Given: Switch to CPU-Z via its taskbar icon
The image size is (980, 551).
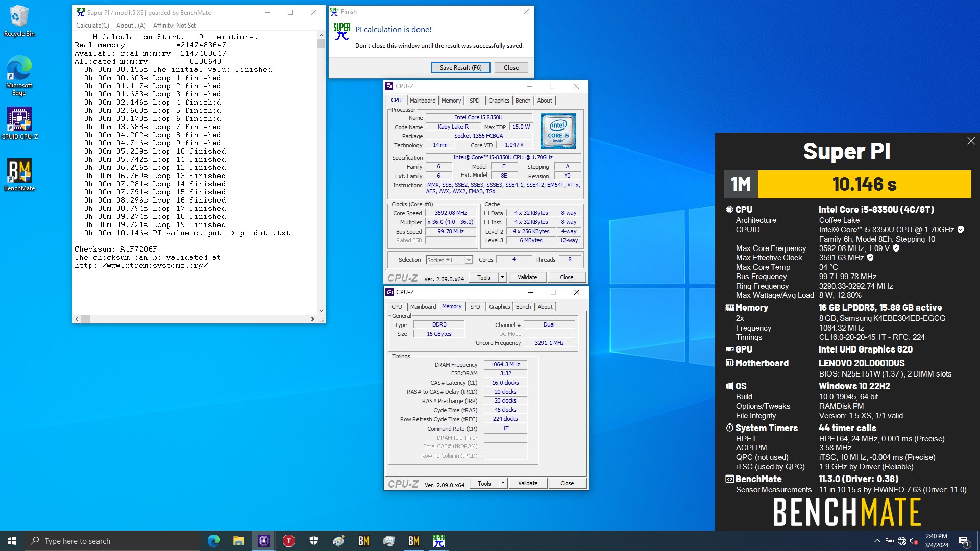Looking at the screenshot, I should (x=264, y=541).
